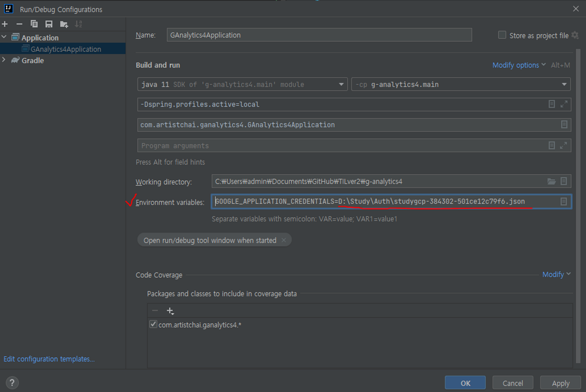586x392 pixels.
Task: Click the Add New Configuration plus icon
Action: tap(5, 24)
